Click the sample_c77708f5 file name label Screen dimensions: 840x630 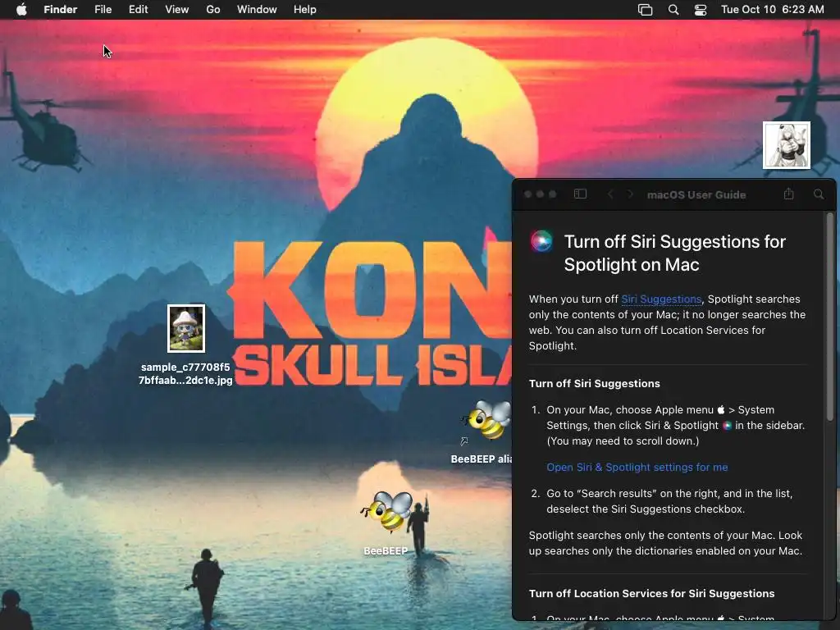pos(185,373)
